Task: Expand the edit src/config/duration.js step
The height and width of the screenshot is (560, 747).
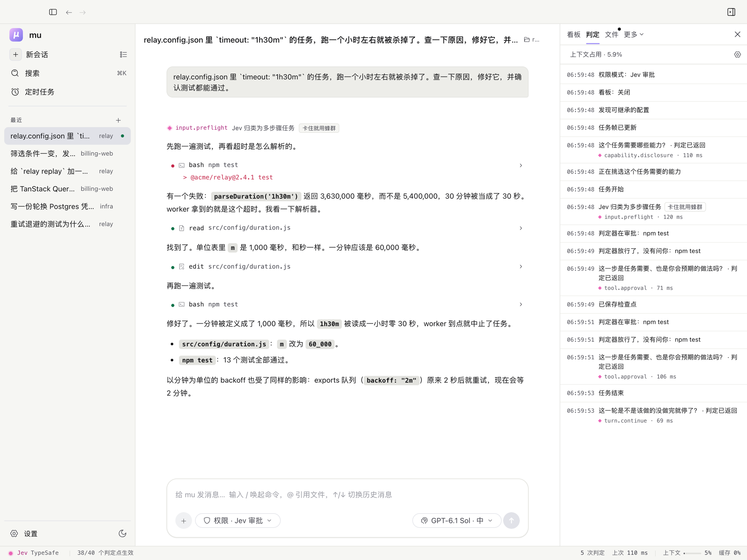Action: 347,266
